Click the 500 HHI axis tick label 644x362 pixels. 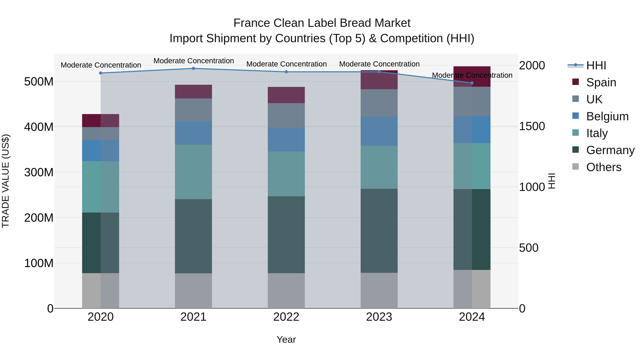pyautogui.click(x=529, y=248)
